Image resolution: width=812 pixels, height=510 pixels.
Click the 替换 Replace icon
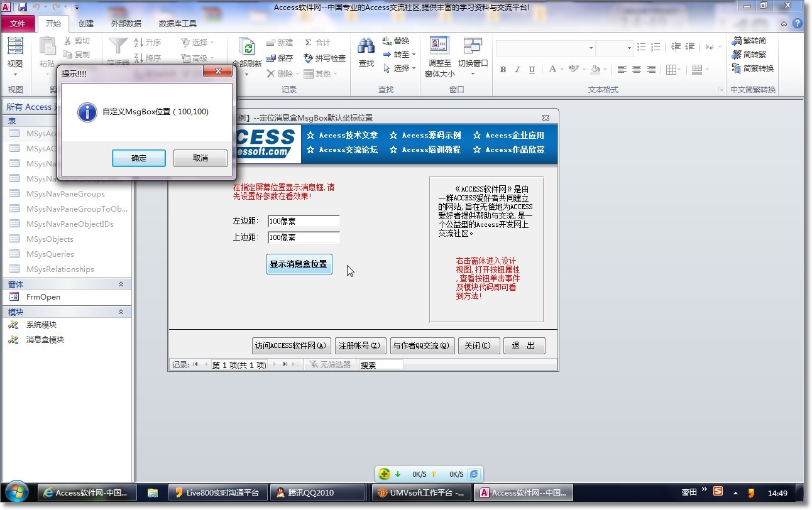[x=387, y=41]
